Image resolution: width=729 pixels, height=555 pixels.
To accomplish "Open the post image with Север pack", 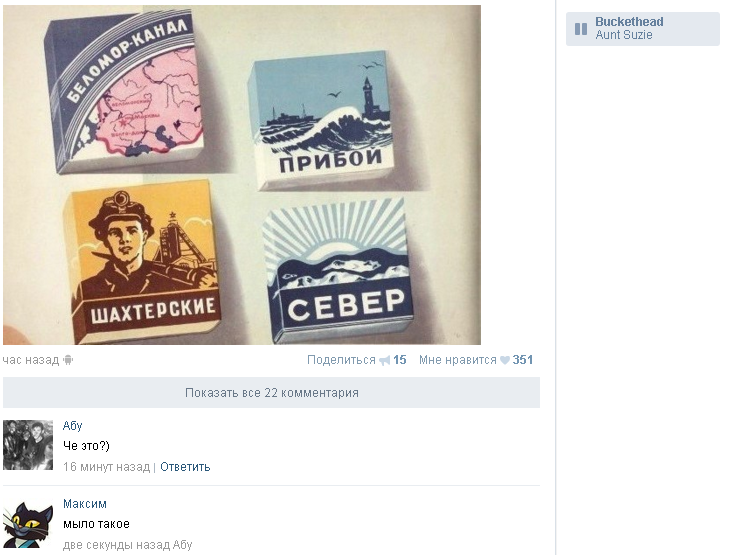I will point(242,175).
